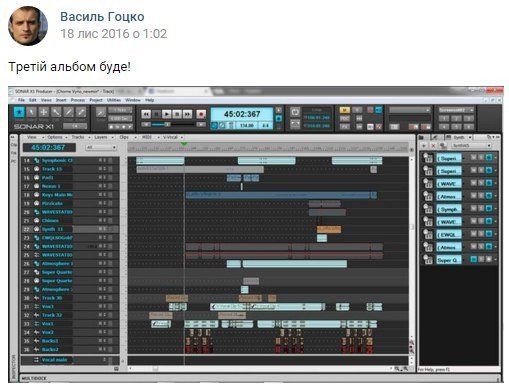Click the Fast-forward transport button
Screen dimensions: 509x390
[x=188, y=114]
